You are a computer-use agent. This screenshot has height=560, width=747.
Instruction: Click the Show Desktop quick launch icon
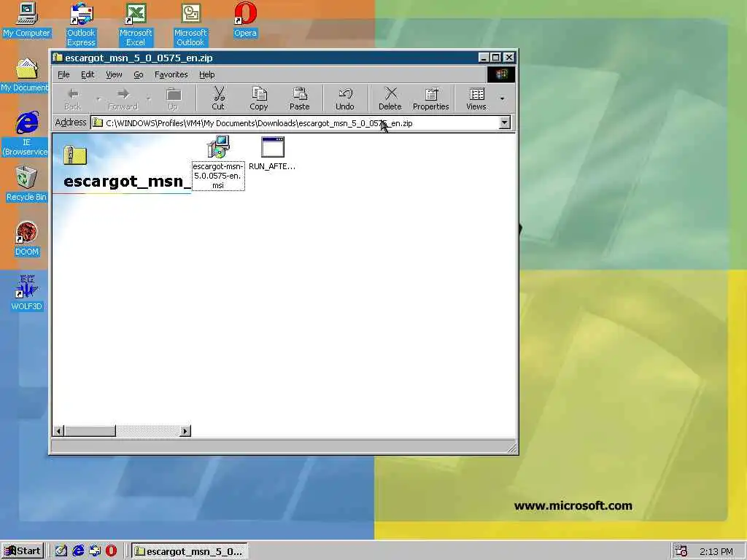(61, 551)
